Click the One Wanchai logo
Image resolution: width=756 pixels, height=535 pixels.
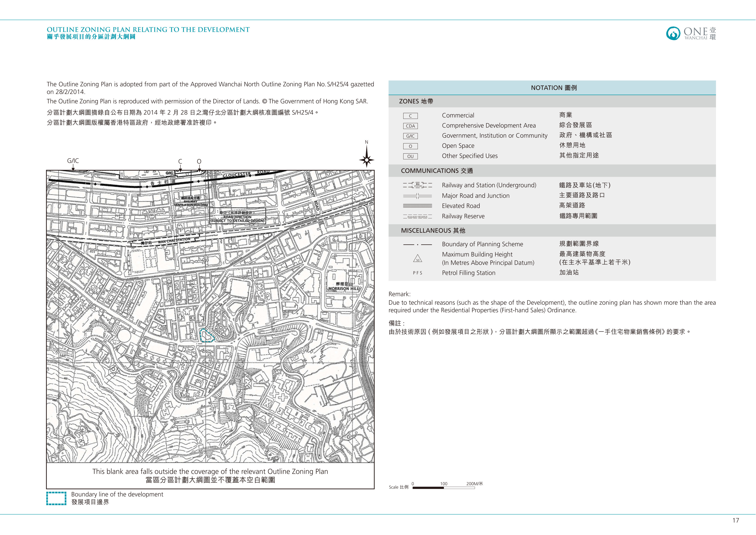pos(691,33)
